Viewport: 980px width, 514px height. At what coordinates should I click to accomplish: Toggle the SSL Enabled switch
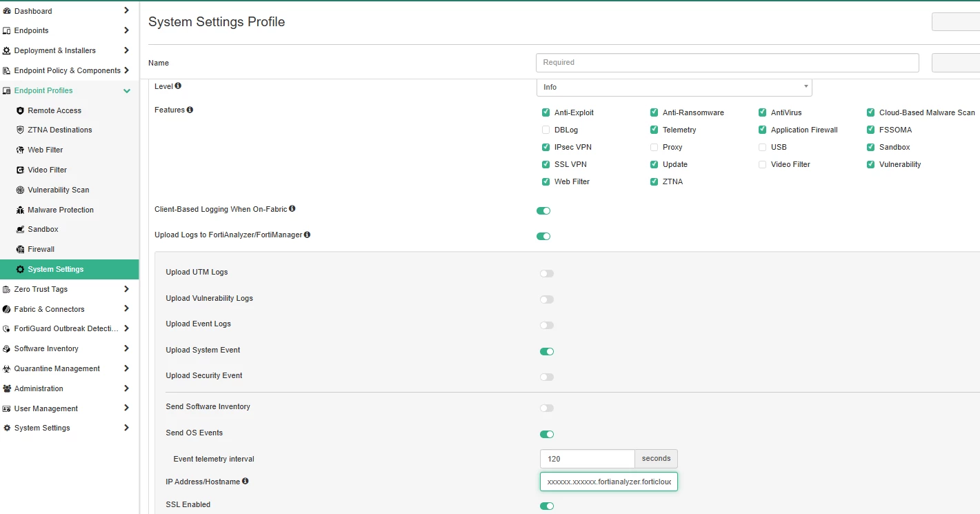(547, 506)
